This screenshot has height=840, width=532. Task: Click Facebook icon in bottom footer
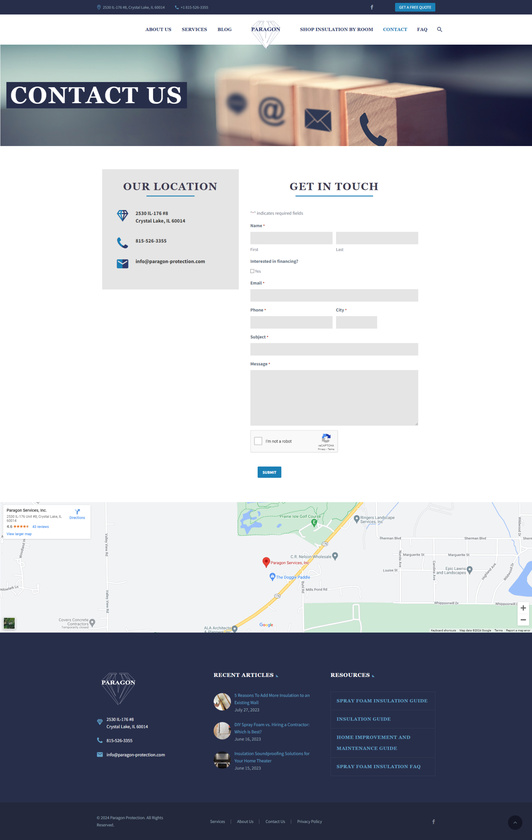coord(433,821)
